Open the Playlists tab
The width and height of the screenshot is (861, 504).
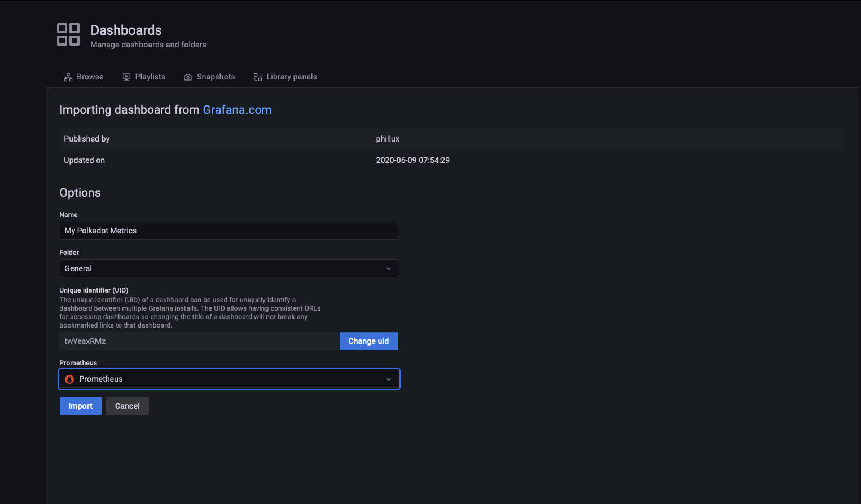(150, 77)
